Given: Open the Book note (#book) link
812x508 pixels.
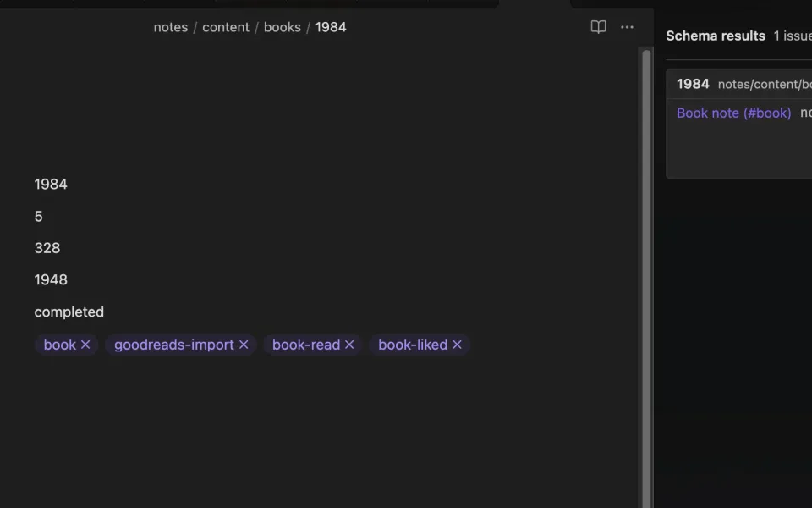Looking at the screenshot, I should (x=734, y=113).
